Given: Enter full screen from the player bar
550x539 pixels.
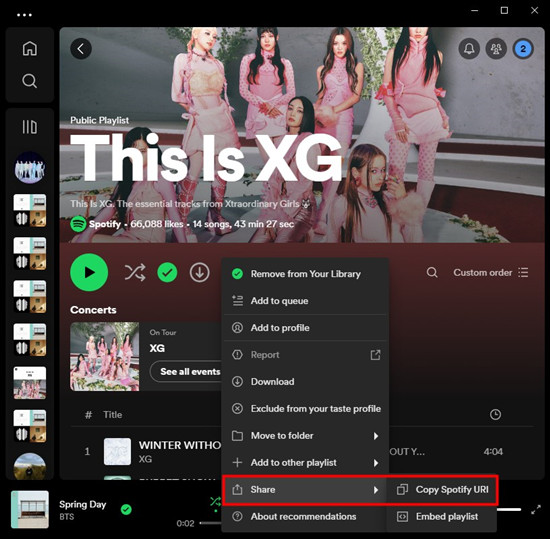Looking at the screenshot, I should (x=536, y=510).
